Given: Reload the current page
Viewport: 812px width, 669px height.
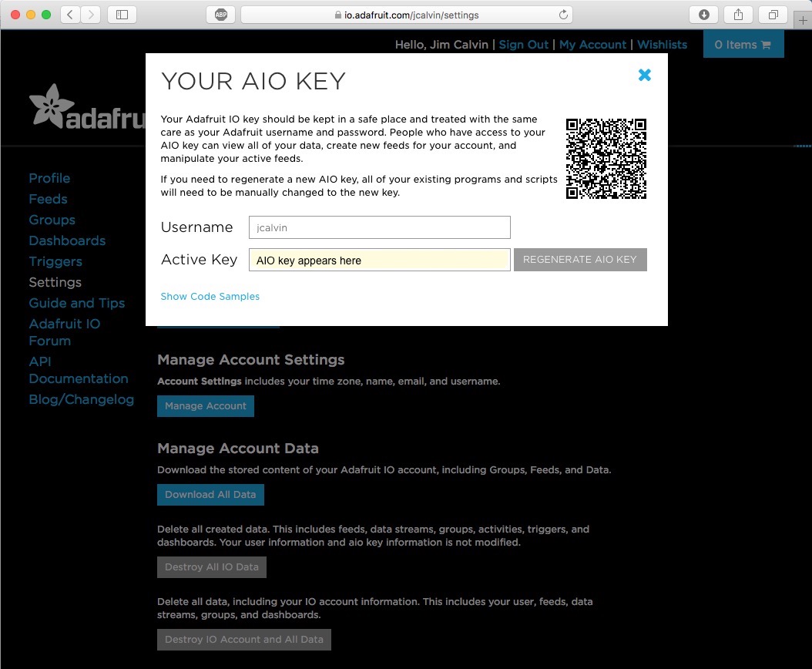Looking at the screenshot, I should (x=563, y=15).
